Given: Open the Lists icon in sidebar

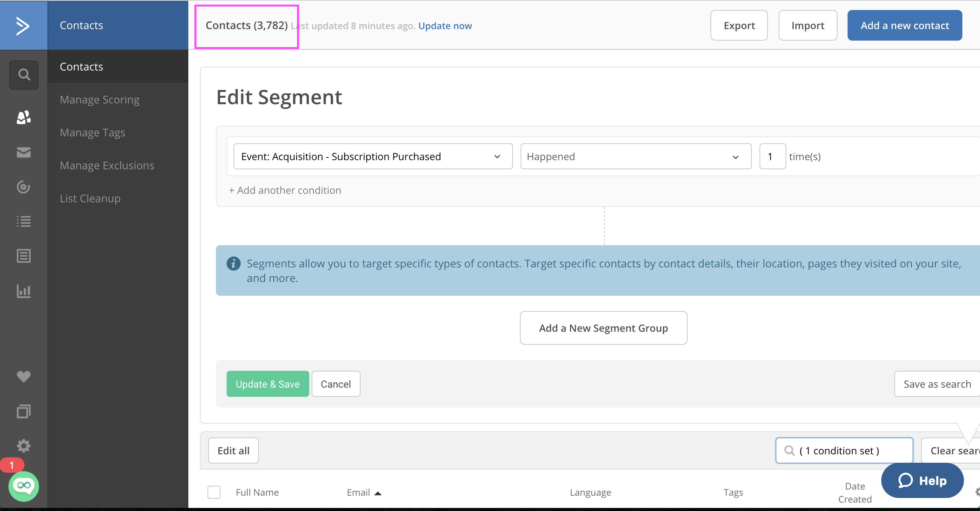Looking at the screenshot, I should pyautogui.click(x=24, y=221).
